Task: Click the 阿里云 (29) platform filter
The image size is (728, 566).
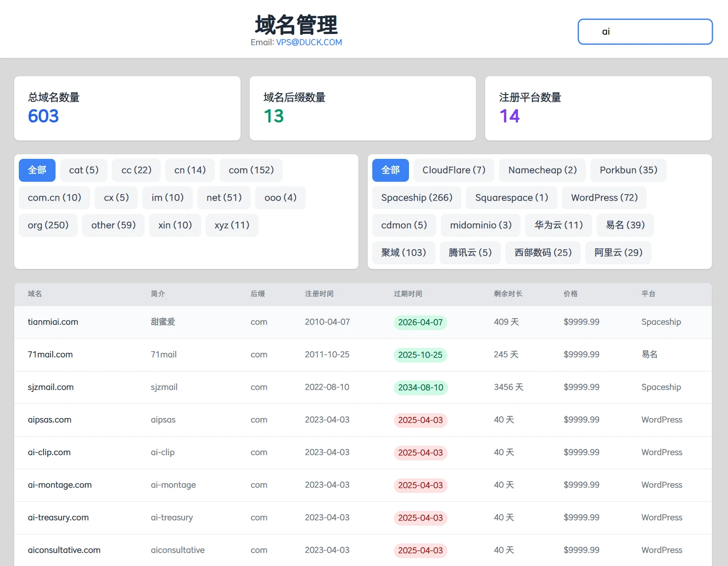Action: 618,253
